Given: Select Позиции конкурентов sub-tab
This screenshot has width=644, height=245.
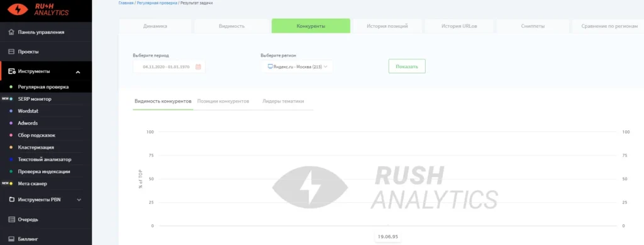Looking at the screenshot, I should (223, 101).
